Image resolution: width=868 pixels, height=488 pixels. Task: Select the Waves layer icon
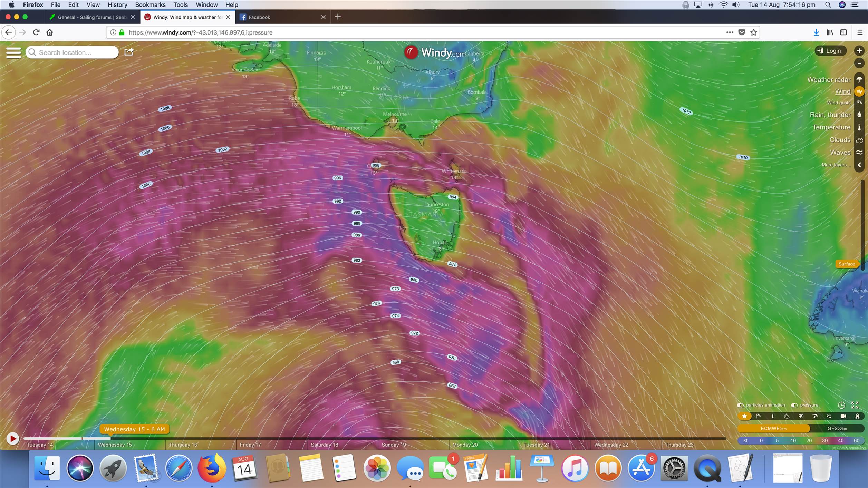[859, 153]
